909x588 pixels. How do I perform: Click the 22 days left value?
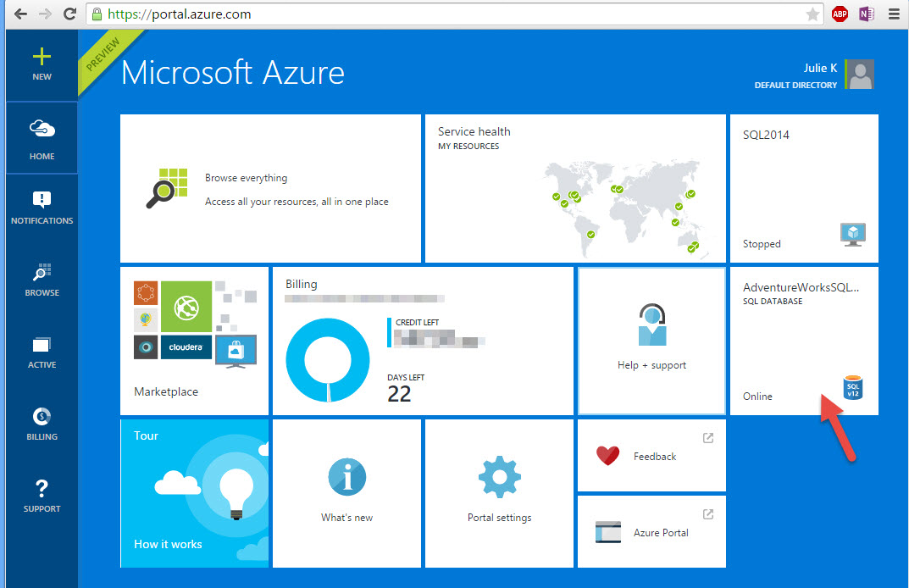point(399,394)
